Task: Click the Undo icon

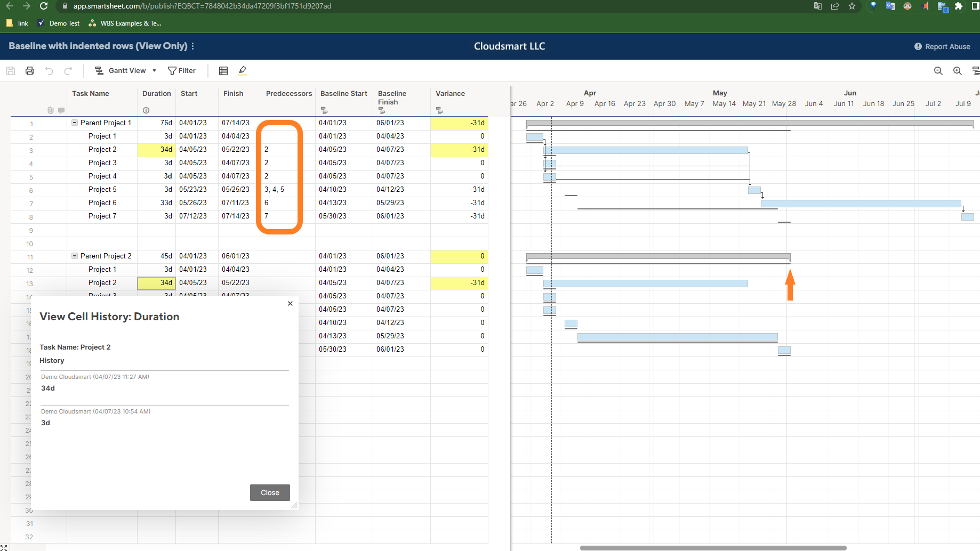Action: [49, 70]
